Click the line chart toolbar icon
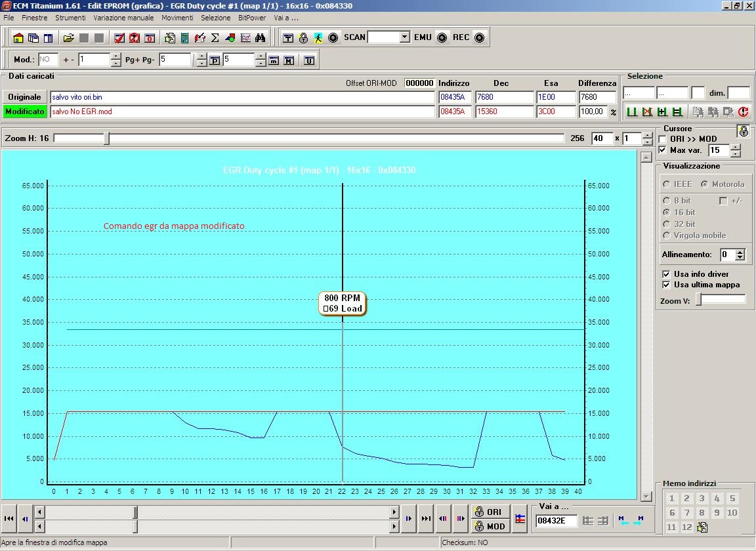This screenshot has width=756, height=551. [x=245, y=37]
